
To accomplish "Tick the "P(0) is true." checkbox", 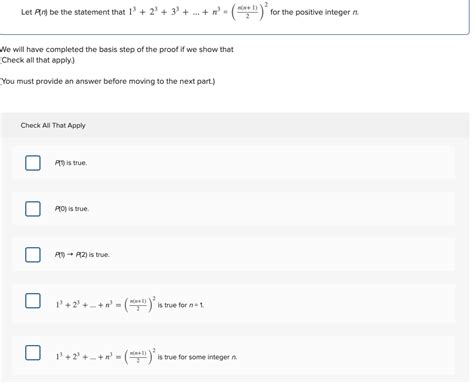I will (33, 209).
